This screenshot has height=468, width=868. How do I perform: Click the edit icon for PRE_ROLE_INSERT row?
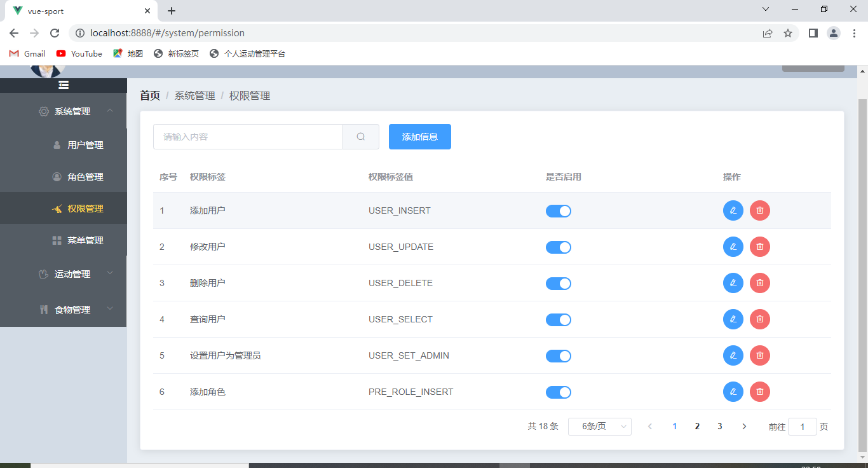(733, 392)
